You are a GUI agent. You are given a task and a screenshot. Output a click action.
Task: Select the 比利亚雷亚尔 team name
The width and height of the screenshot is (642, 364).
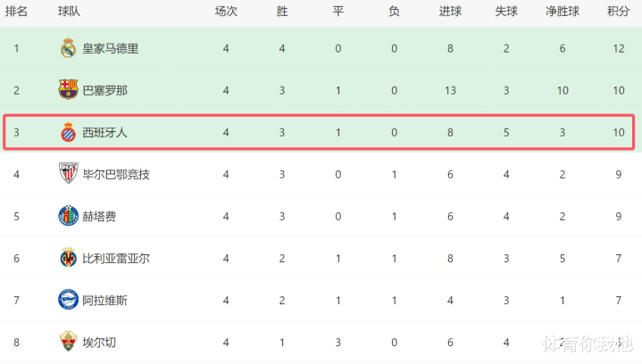coord(116,259)
